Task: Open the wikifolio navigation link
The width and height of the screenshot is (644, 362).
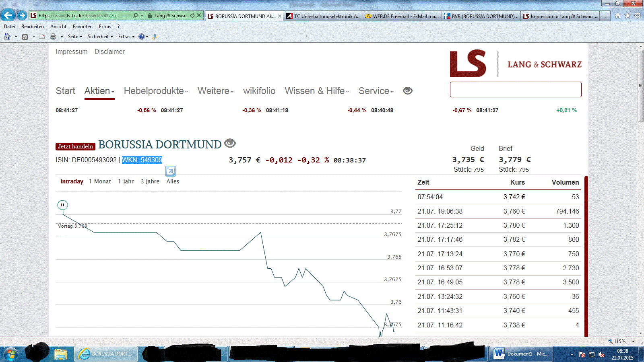Action: (259, 91)
